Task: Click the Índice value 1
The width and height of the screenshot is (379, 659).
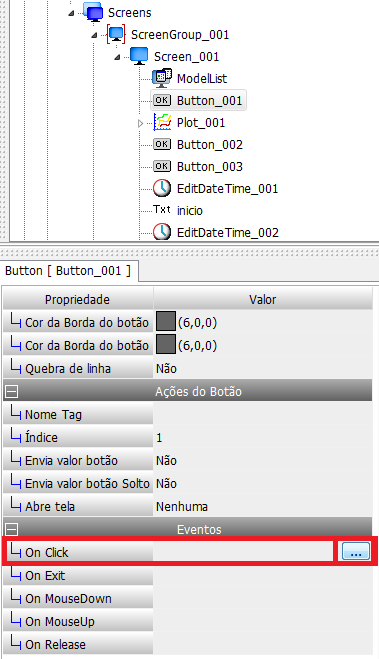Action: 159,438
